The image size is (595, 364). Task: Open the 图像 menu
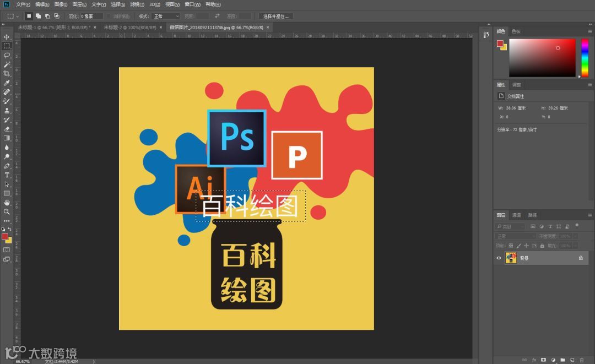point(61,4)
